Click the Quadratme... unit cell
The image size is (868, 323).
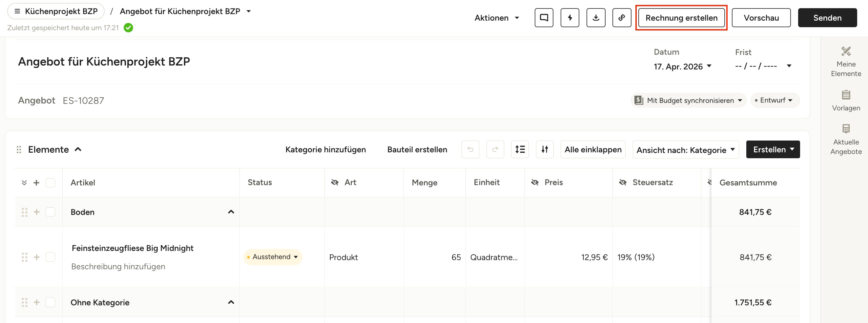click(x=494, y=257)
